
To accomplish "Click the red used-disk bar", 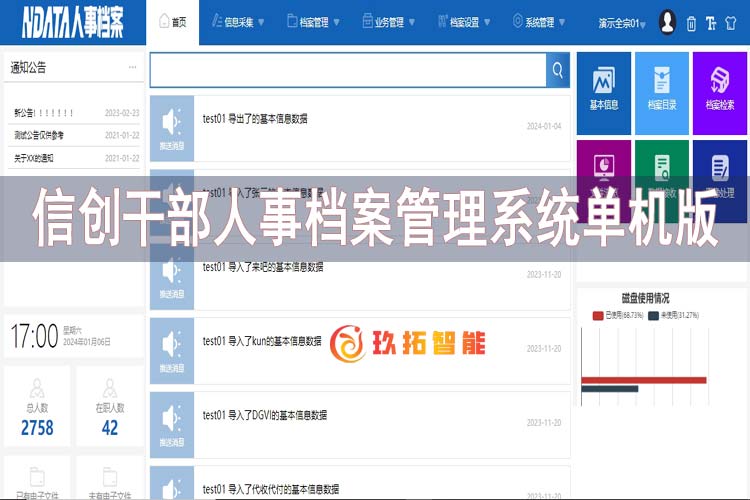I will point(644,380).
